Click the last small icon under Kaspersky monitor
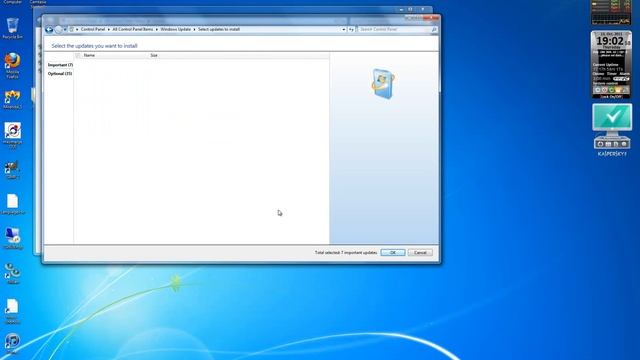Viewport: 640px width, 360px height. coord(624,144)
